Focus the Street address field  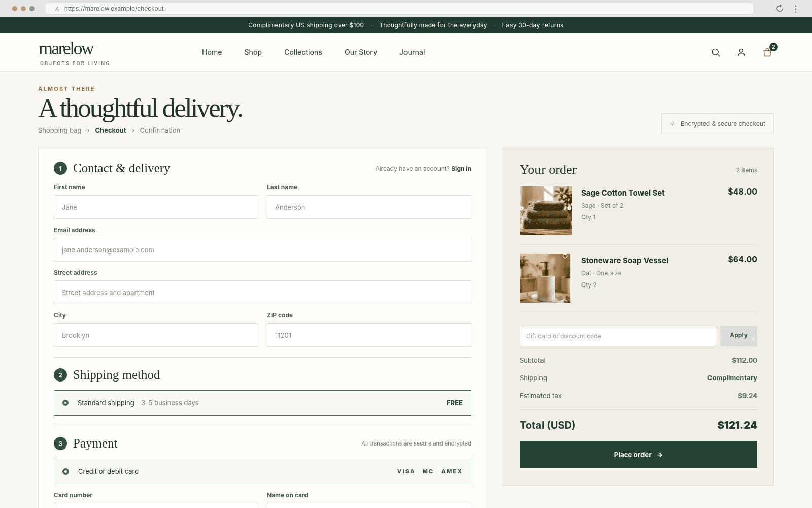point(262,293)
